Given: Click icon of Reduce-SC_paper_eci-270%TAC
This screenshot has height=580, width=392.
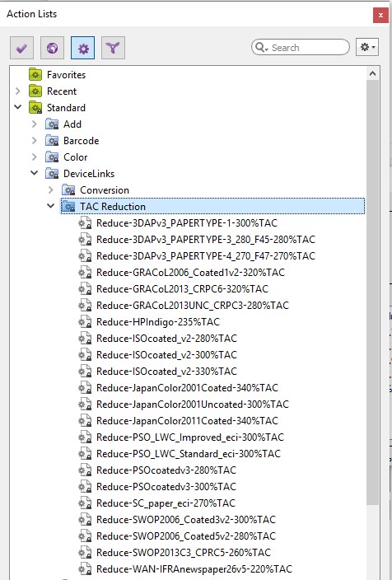Looking at the screenshot, I should point(85,503).
